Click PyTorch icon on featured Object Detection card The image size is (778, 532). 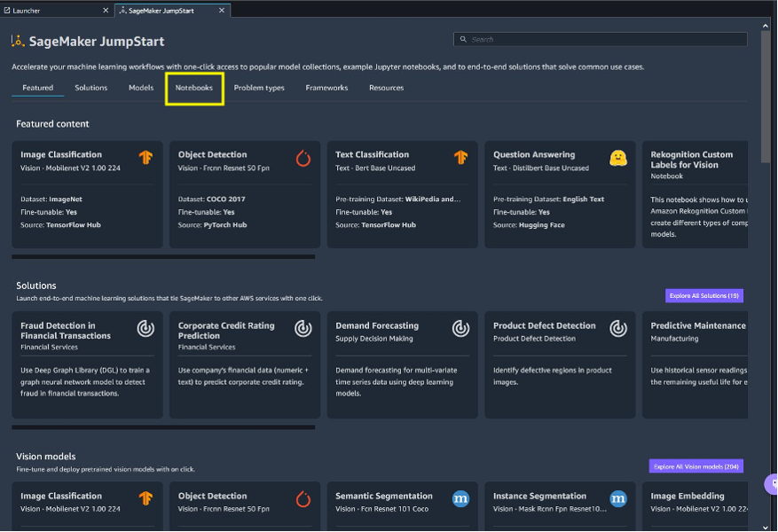pyautogui.click(x=303, y=158)
